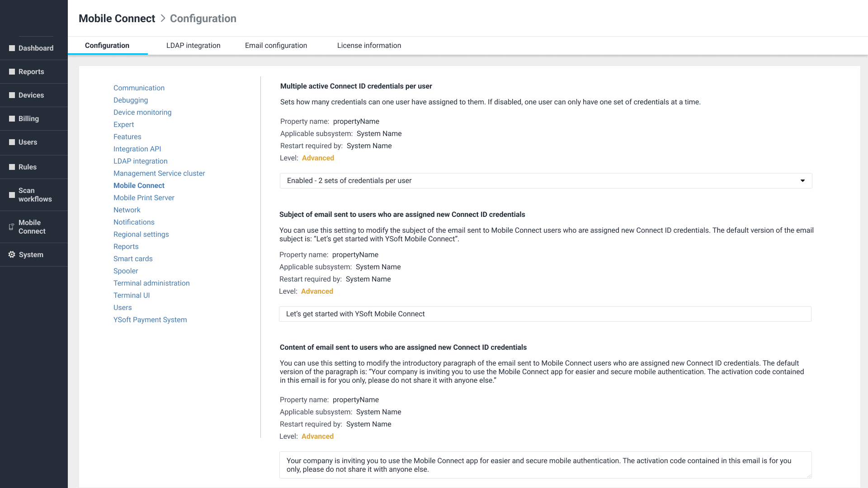Screen dimensions: 868x488
Task: Click the Dashboard icon in sidebar
Action: pyautogui.click(x=12, y=48)
